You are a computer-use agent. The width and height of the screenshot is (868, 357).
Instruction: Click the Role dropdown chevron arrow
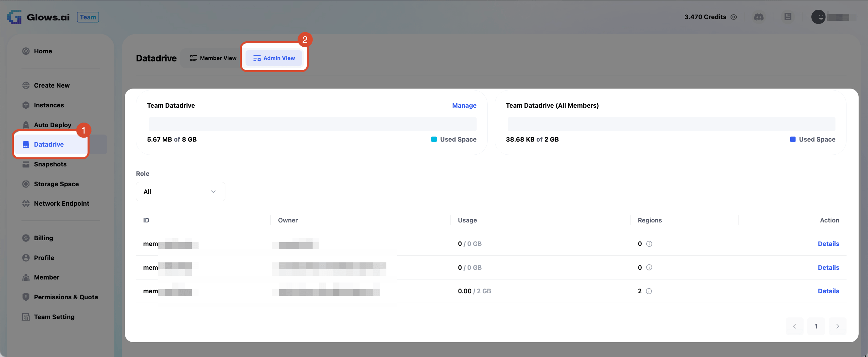click(213, 192)
